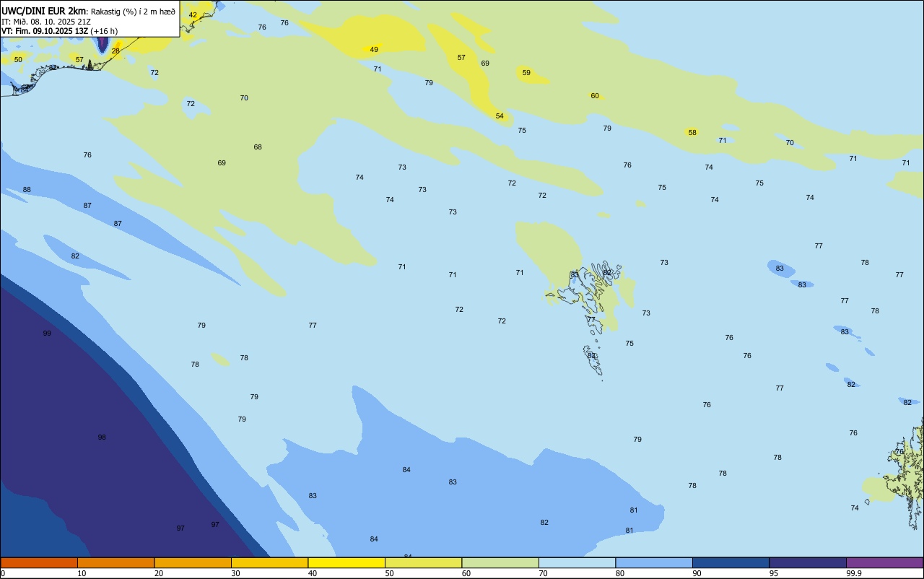Click the legend tick label '95'
This screenshot has width=924, height=579.
[774, 573]
